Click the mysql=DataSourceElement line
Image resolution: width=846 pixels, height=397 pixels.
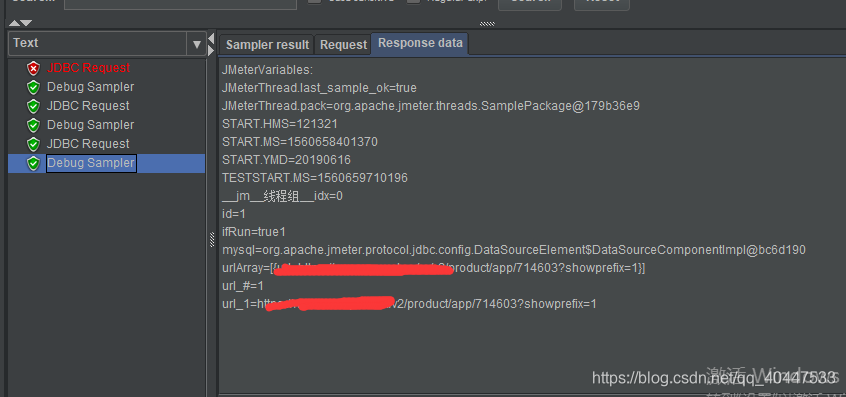514,250
